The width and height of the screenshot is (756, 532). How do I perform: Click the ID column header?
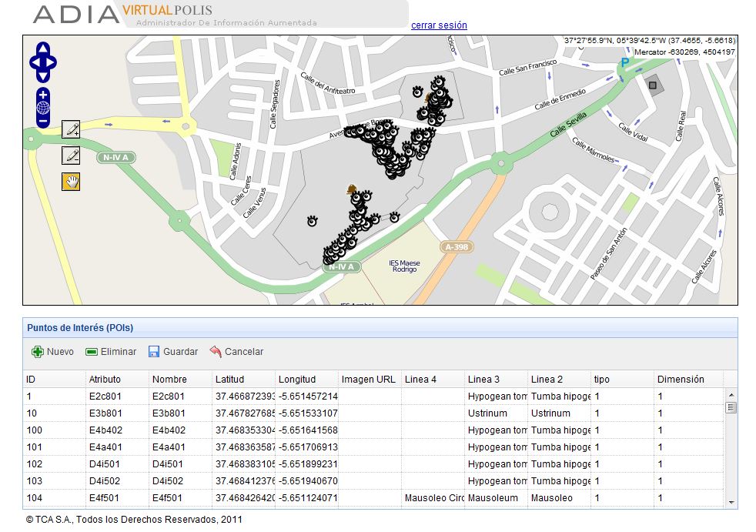[x=31, y=380]
